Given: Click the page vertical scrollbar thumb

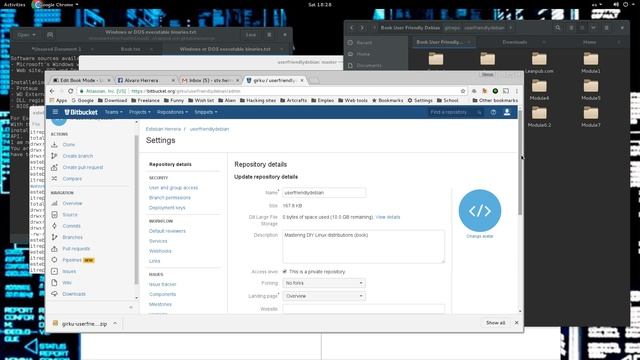Looking at the screenshot, I should 520,163.
